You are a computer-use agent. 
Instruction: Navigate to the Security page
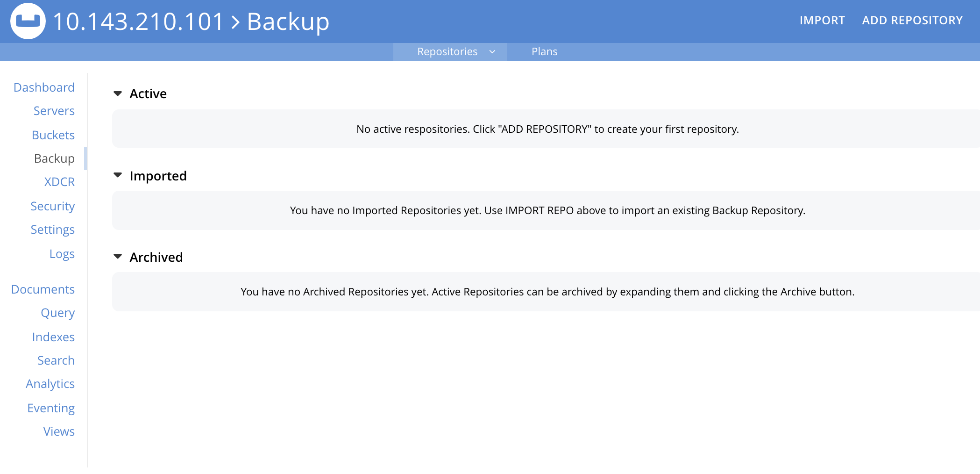52,206
